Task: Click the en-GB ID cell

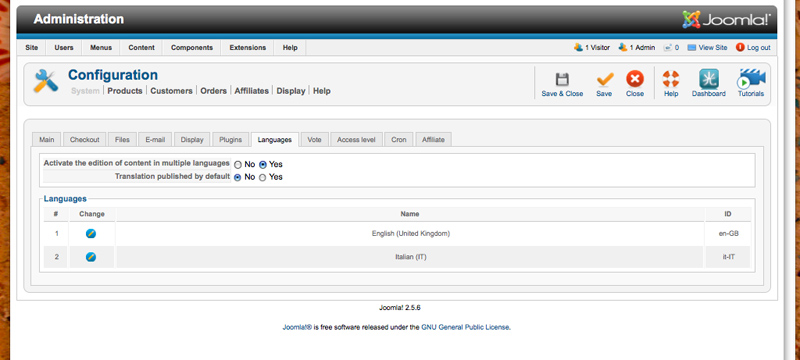Action: click(x=728, y=234)
